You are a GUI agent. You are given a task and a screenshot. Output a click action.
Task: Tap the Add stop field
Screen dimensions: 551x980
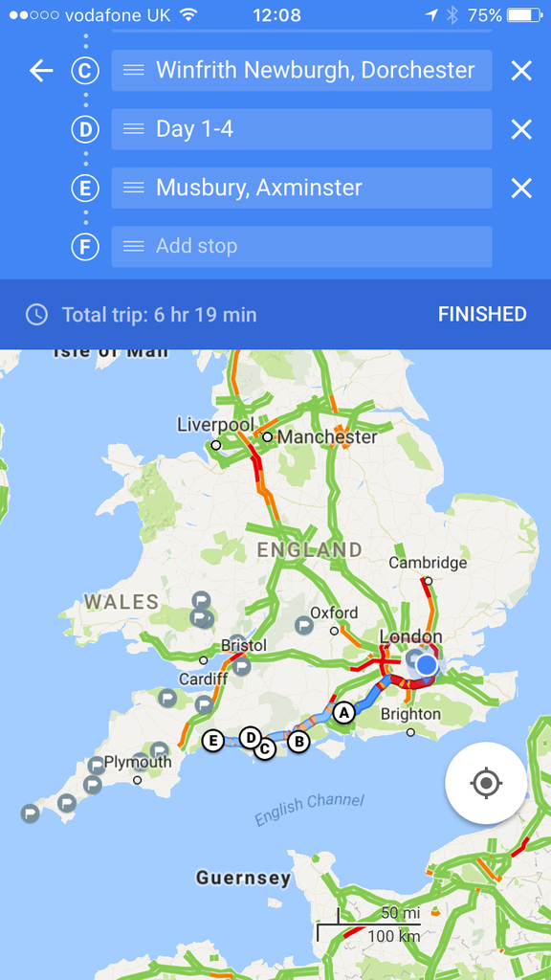tap(301, 246)
